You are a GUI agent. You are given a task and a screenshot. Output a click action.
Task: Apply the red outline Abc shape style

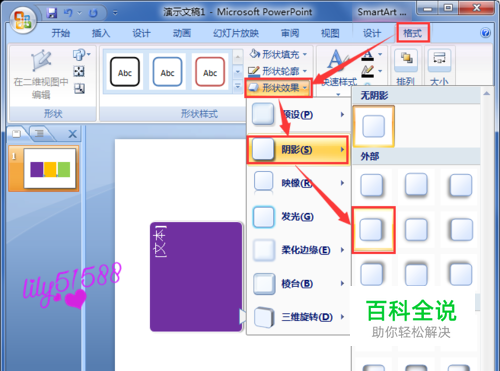[x=210, y=71]
